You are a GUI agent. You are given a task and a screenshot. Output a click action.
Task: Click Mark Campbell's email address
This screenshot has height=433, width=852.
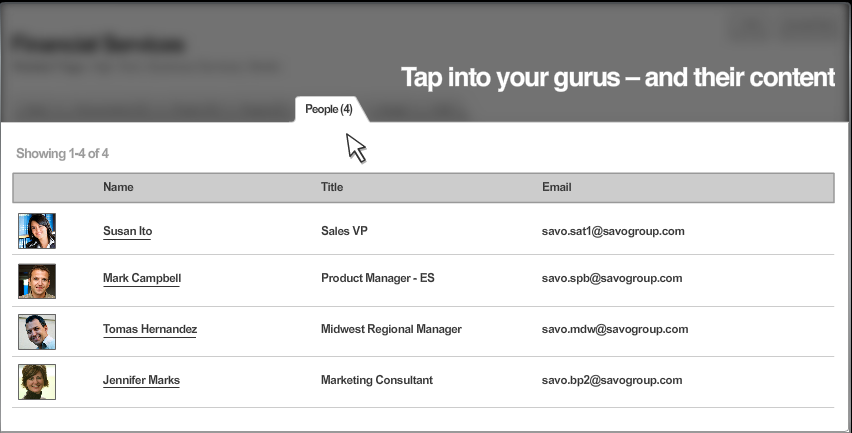coord(612,279)
